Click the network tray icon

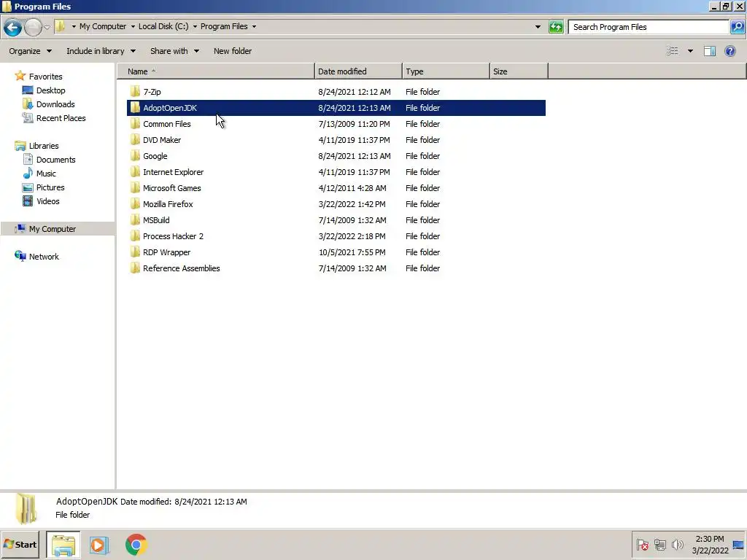pyautogui.click(x=659, y=544)
